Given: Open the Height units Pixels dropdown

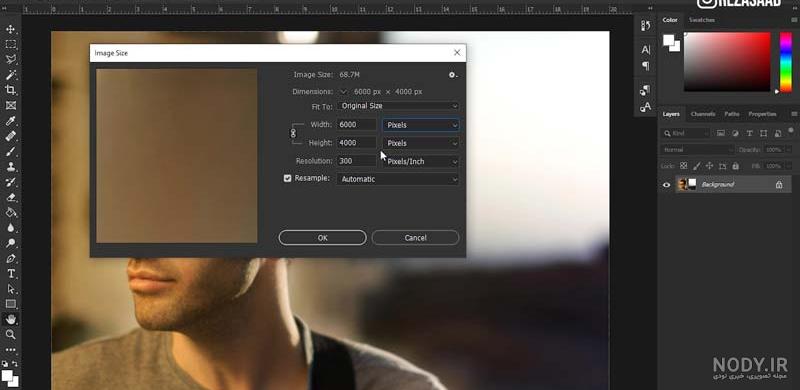Looking at the screenshot, I should [x=420, y=143].
